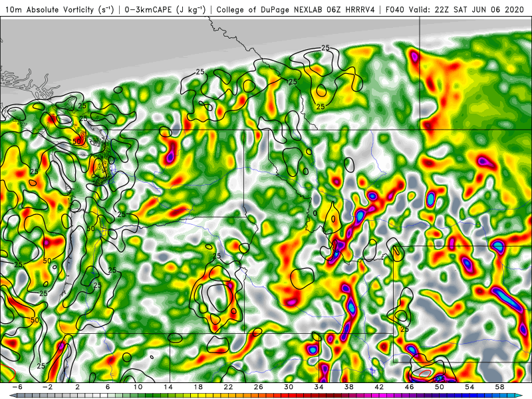Click the '-2' color bar label
This screenshot has height=399, width=532.
[47, 387]
